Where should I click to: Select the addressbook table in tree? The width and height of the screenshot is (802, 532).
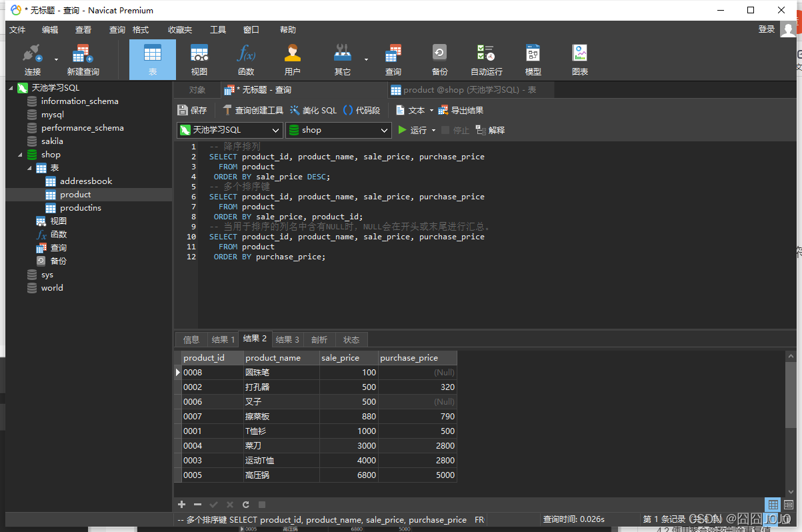86,181
